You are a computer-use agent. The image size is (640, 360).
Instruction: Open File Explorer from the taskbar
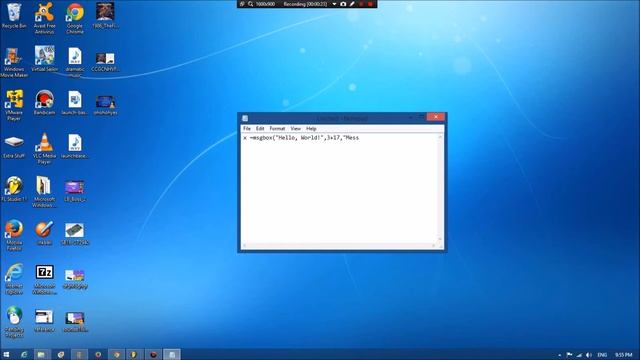(41, 355)
